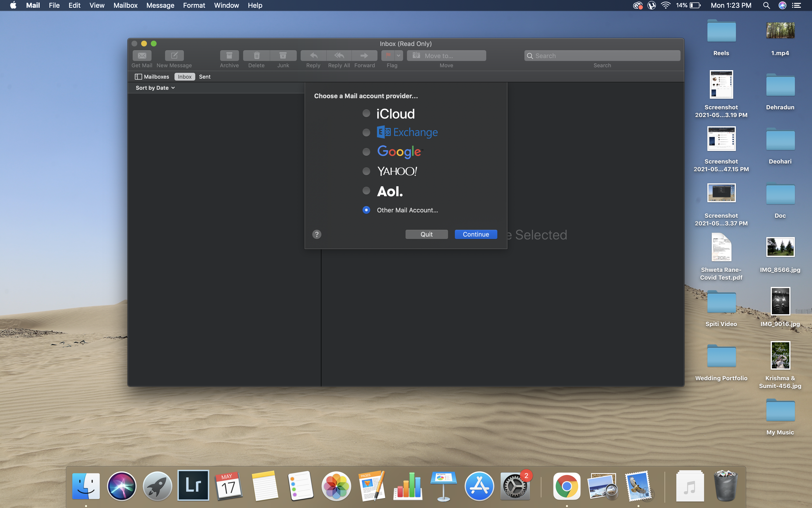The image size is (812, 508).
Task: Click the Reply All double-arrow icon
Action: [x=339, y=55]
